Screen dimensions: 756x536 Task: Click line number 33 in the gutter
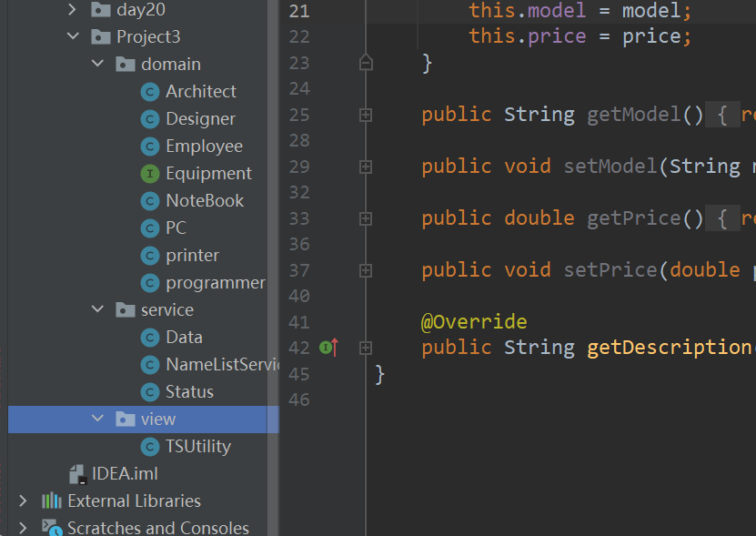click(x=298, y=218)
